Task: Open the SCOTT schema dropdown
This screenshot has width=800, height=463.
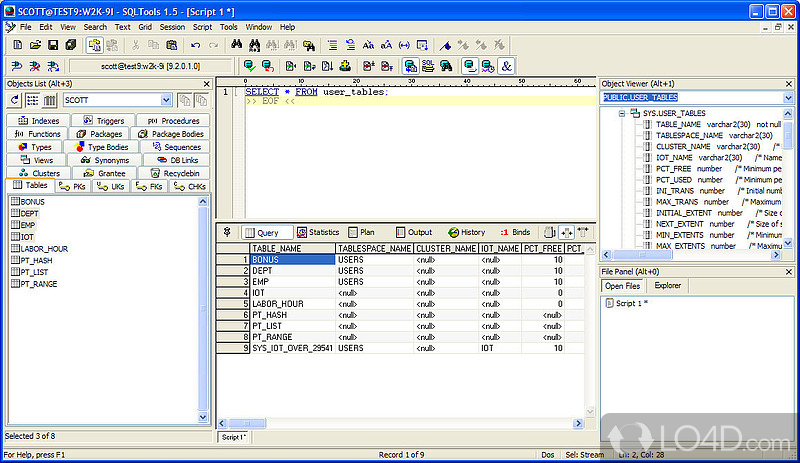Action: [x=166, y=100]
